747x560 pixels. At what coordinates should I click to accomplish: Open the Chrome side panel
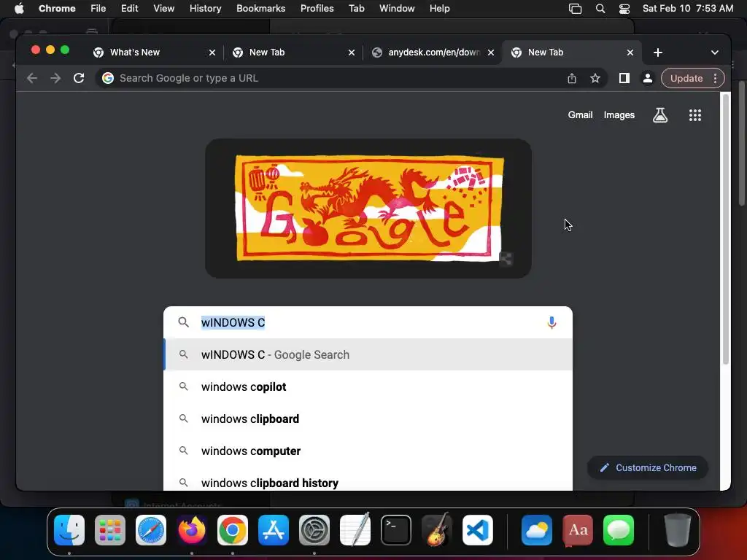point(624,78)
